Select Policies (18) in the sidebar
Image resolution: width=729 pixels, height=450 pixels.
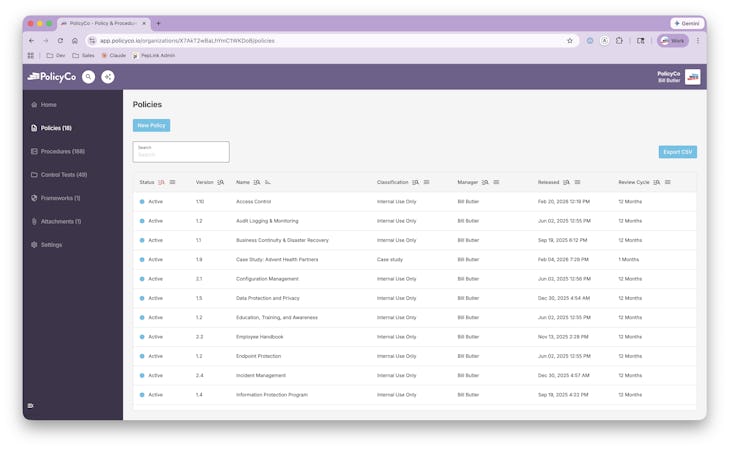click(x=52, y=128)
